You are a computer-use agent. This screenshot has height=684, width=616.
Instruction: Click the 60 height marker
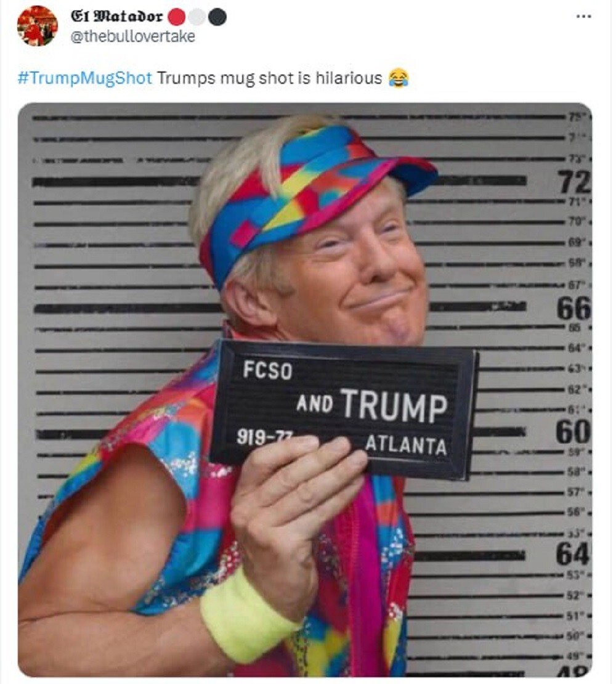coord(573,431)
